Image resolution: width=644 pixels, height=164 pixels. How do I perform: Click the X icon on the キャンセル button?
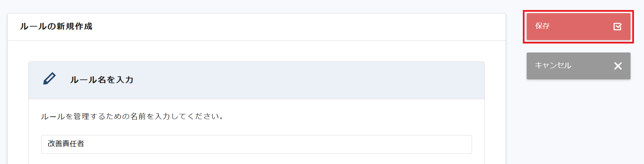(618, 66)
